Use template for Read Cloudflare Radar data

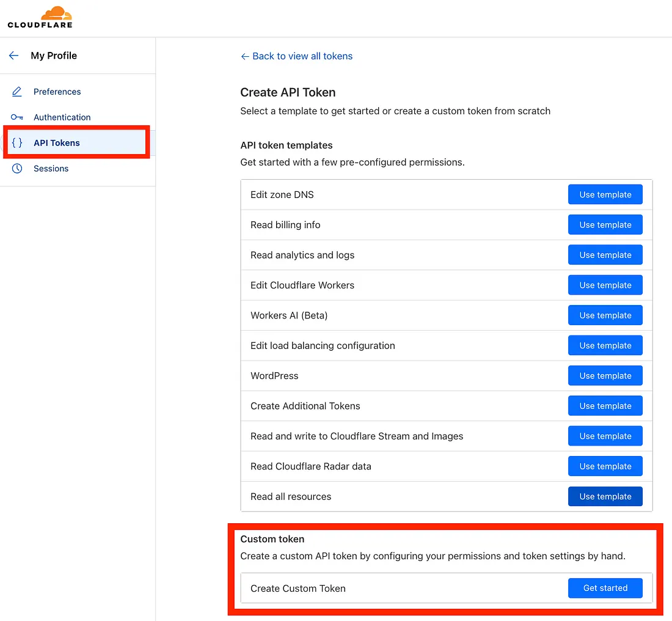(x=605, y=466)
